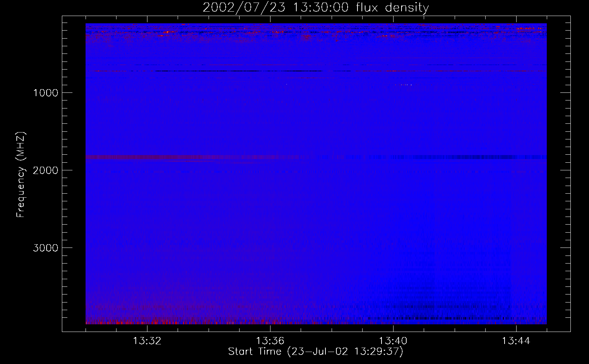Select the 'Frequency (MHZ)' axis label
Screen dimensions: 589x364
coord(21,175)
